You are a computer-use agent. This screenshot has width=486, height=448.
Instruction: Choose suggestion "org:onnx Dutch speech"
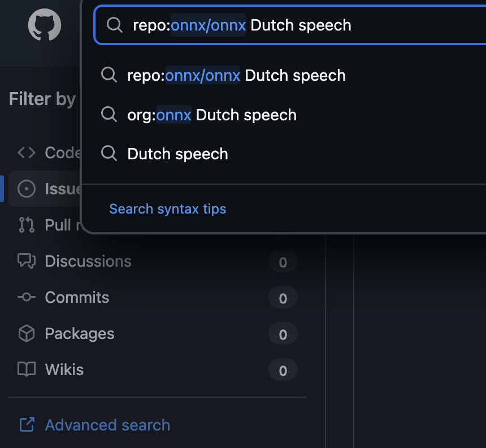(212, 115)
